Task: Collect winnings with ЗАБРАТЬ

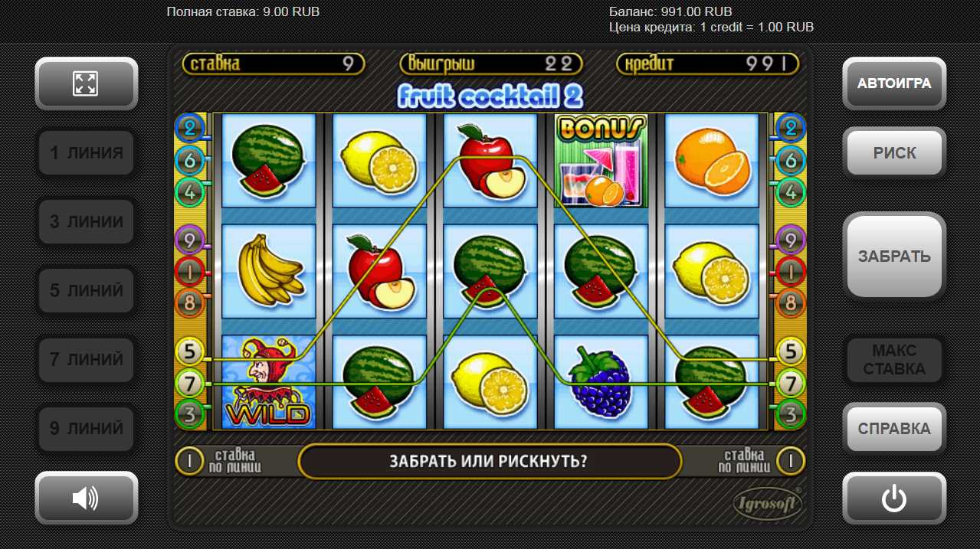Action: [894, 256]
